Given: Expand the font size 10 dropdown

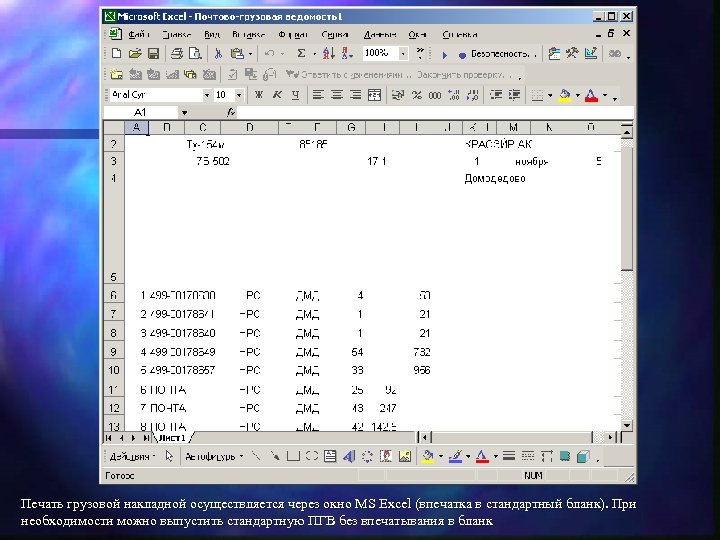Looking at the screenshot, I should click(x=239, y=95).
